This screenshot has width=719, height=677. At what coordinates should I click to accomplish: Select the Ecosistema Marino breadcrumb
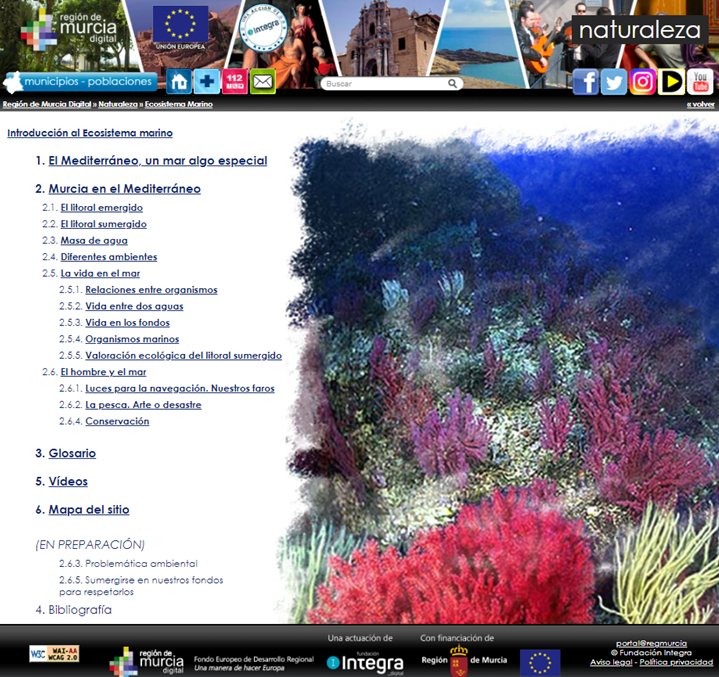pos(179,104)
